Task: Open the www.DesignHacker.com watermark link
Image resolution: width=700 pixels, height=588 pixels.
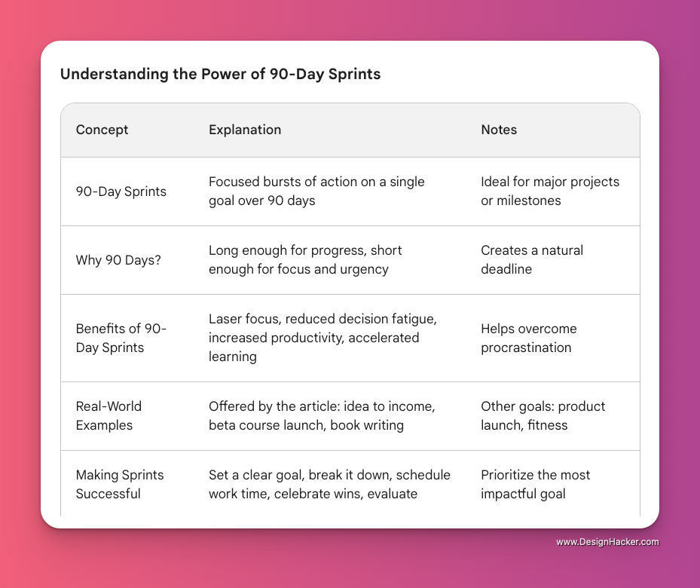Action: tap(607, 542)
